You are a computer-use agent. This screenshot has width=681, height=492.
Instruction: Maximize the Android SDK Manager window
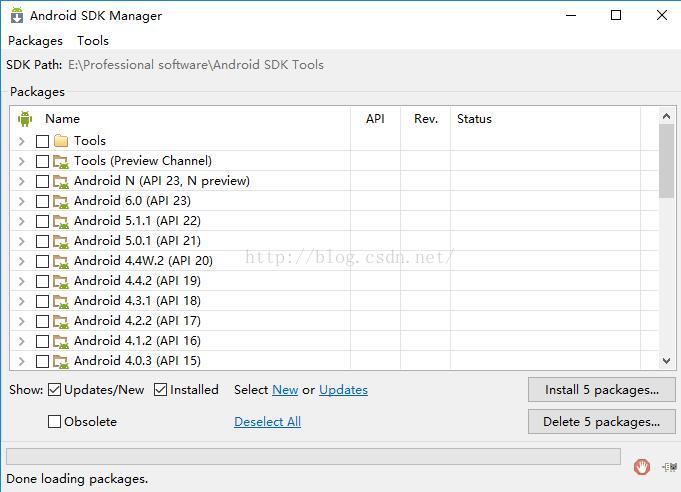coord(616,15)
